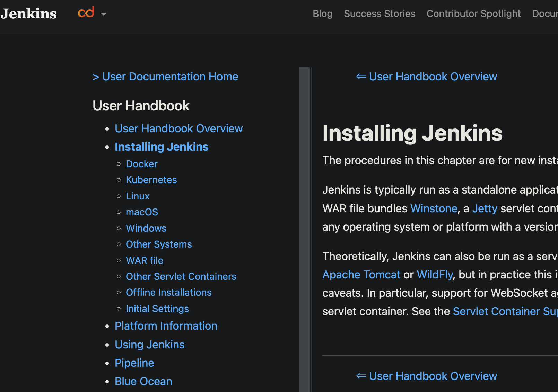Follow the Winstone link in the article
Screen dimensions: 558x392
434,208
